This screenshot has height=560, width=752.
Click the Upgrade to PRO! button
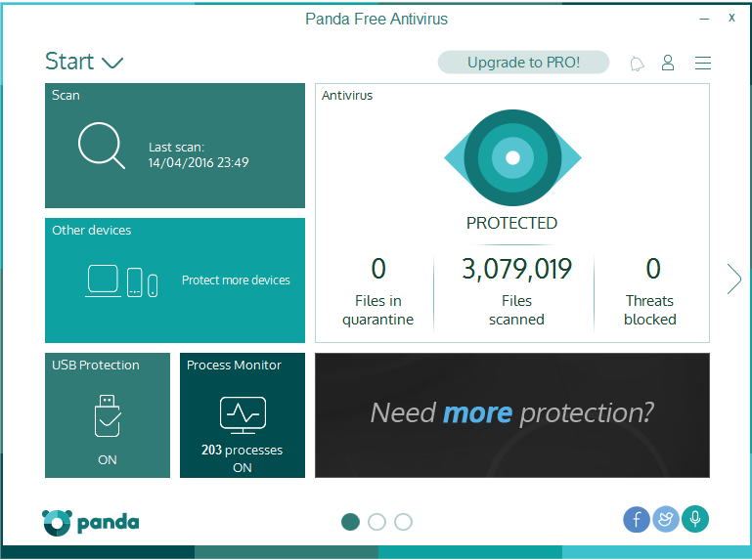point(523,63)
